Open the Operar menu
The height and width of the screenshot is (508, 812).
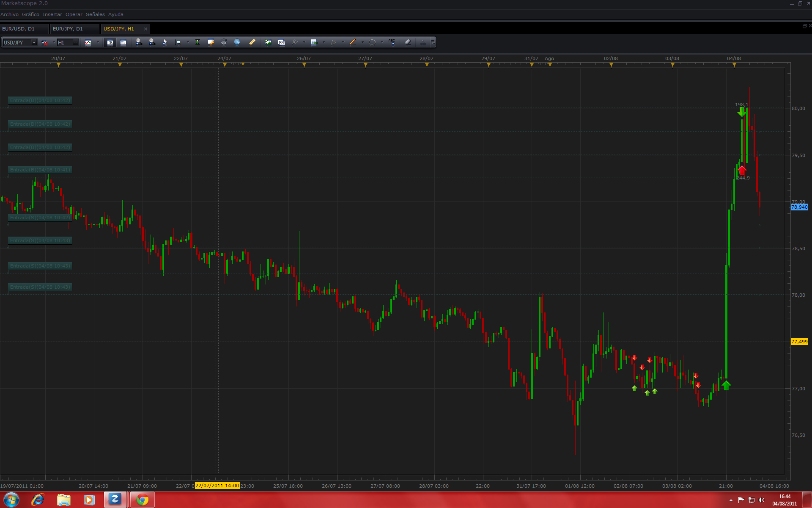coord(74,14)
